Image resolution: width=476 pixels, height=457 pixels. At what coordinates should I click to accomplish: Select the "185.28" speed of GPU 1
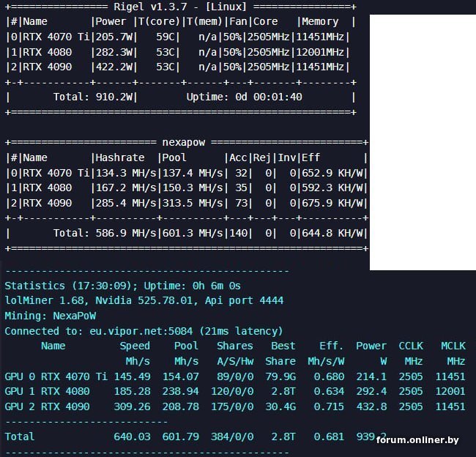coord(132,391)
